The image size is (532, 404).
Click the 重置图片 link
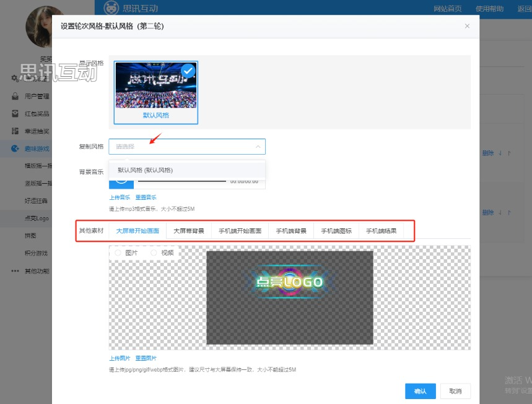coord(146,358)
